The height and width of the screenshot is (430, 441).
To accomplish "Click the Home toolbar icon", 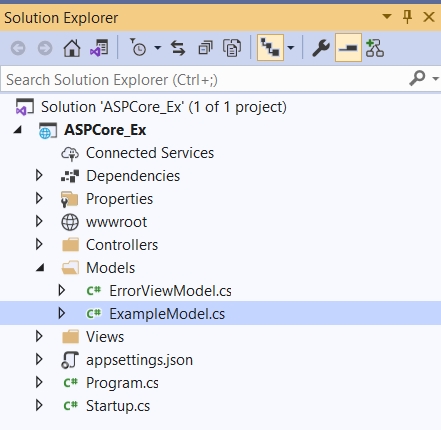I will [72, 48].
